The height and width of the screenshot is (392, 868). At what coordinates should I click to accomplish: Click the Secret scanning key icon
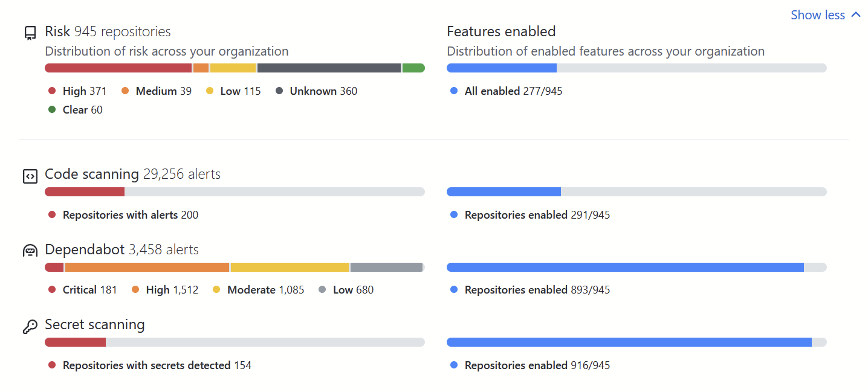29,326
